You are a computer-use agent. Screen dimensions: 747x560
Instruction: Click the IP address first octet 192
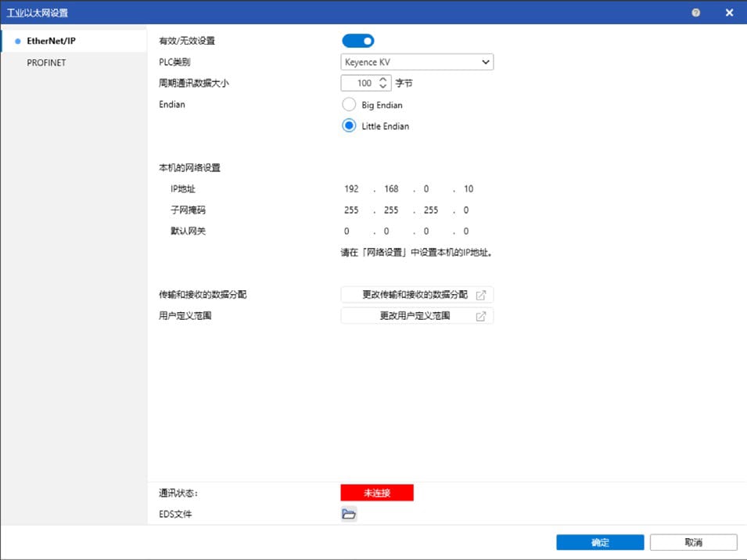[x=350, y=189]
